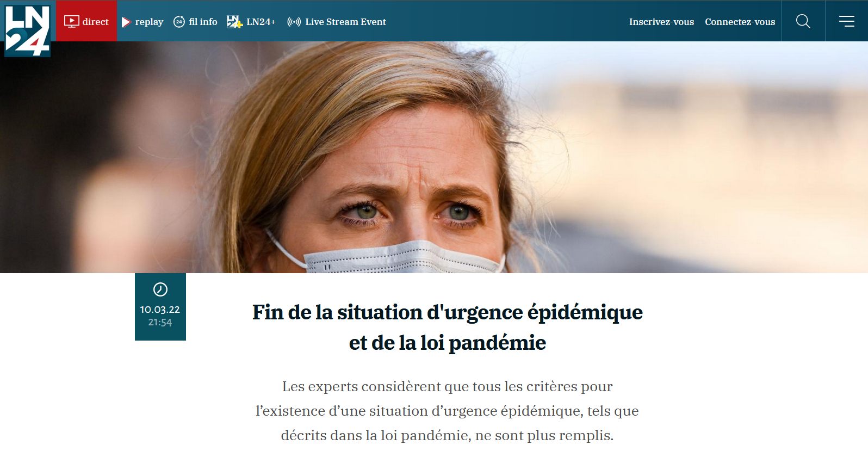
Task: Click the masked woman hero image
Action: (434, 157)
